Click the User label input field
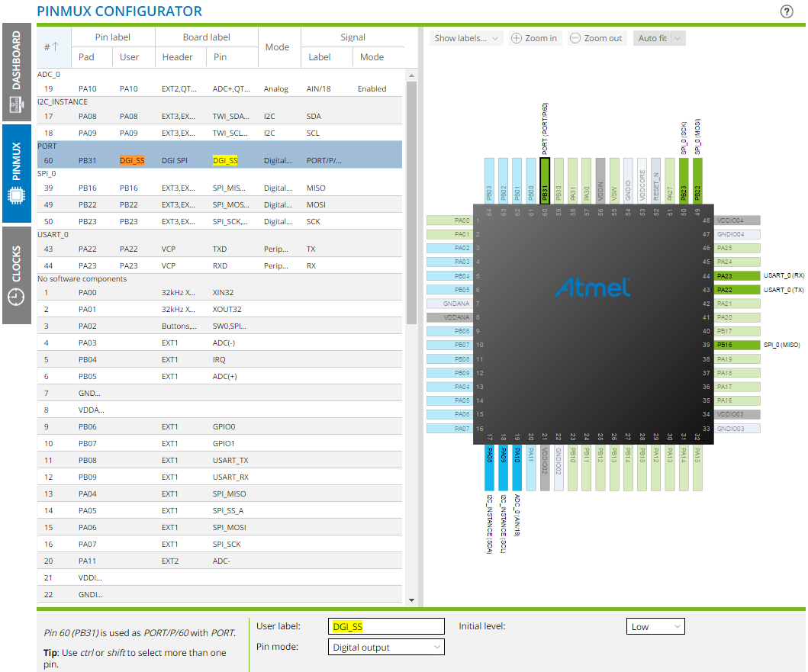This screenshot has height=672, width=808. pos(386,627)
